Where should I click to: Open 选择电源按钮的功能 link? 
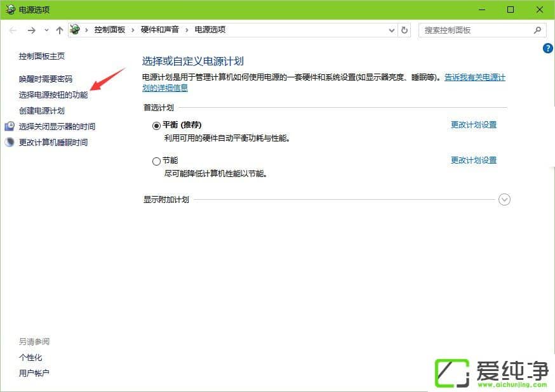pos(53,95)
